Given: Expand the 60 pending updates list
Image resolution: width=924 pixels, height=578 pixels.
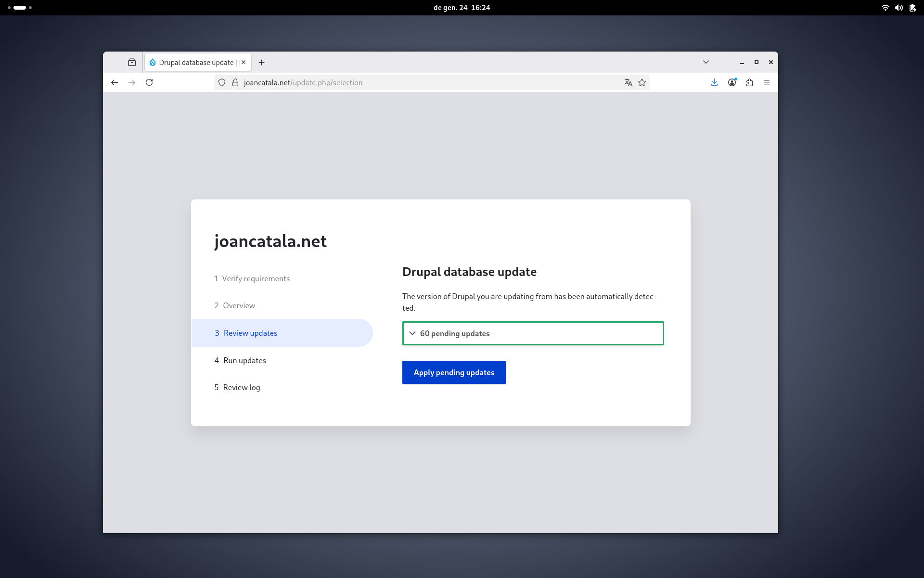Looking at the screenshot, I should point(454,333).
